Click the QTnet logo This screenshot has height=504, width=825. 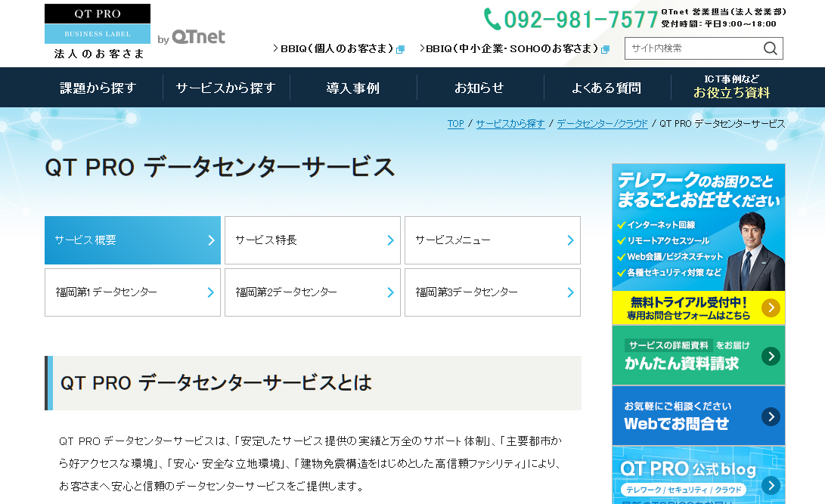point(198,37)
